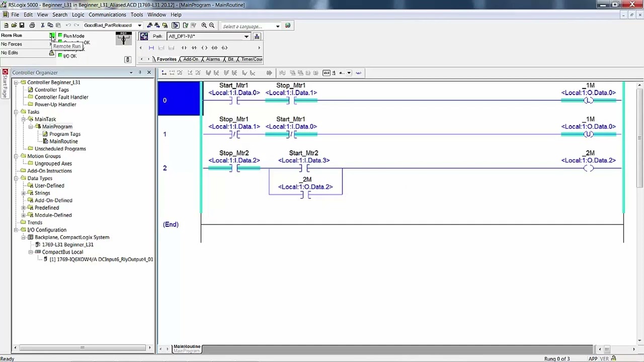
Task: Click the Zoom Out magnifier icon
Action: coord(212,26)
